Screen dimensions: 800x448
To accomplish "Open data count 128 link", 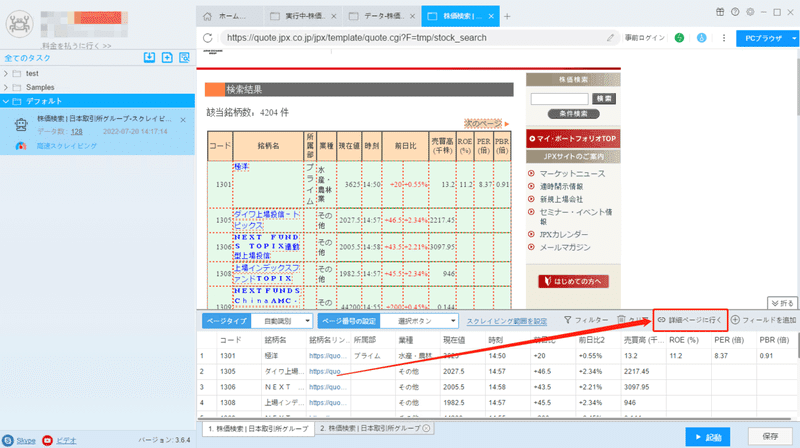I will click(77, 132).
